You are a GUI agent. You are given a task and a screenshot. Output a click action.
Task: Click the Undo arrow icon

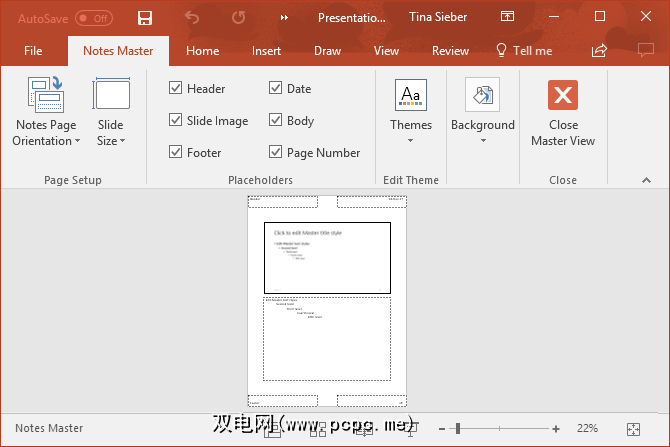tap(192, 18)
